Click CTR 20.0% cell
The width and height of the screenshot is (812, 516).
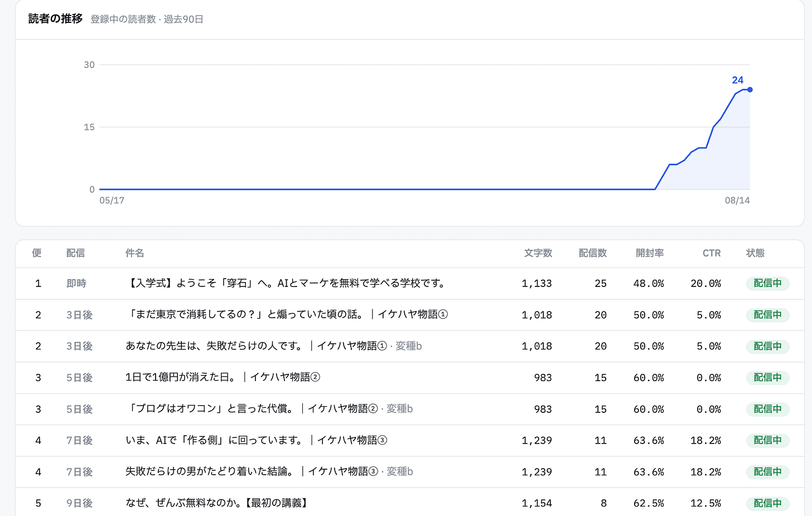tap(705, 283)
